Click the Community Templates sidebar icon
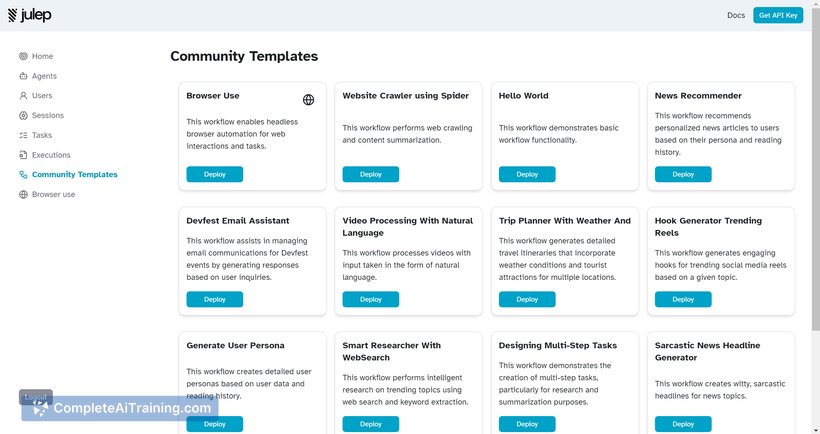Image resolution: width=820 pixels, height=434 pixels. tap(23, 175)
